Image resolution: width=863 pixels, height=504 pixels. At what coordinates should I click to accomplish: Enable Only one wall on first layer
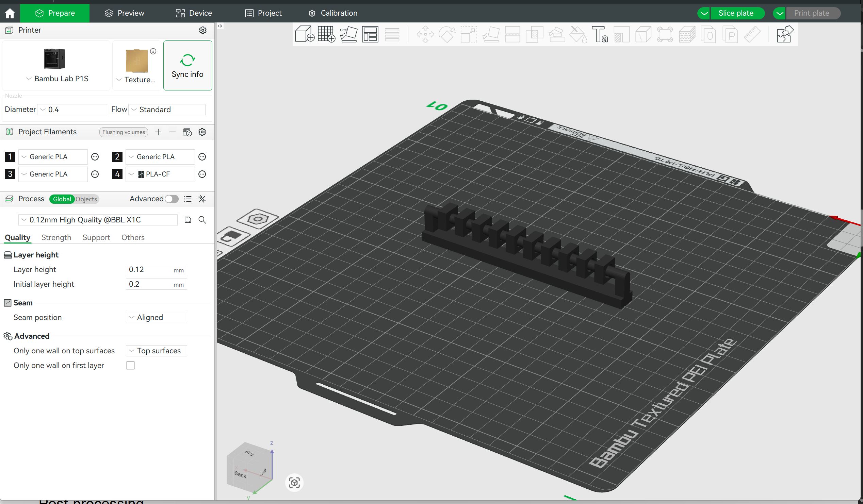coord(130,366)
